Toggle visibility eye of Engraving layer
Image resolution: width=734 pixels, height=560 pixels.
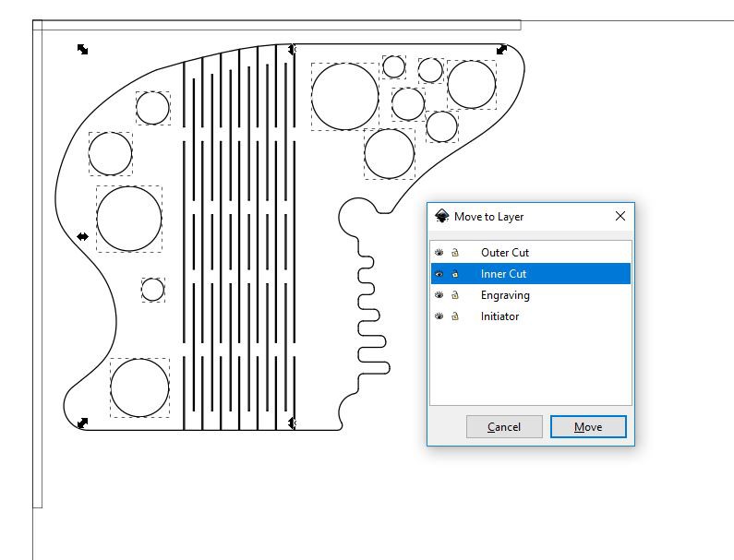coord(439,294)
